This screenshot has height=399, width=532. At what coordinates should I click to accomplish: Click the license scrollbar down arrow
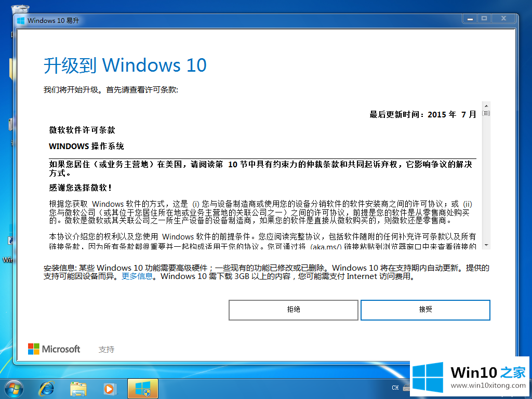pyautogui.click(x=486, y=245)
